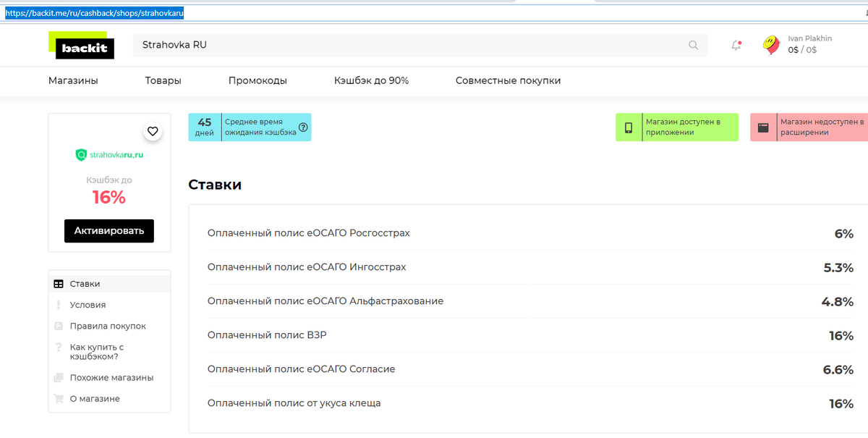Click the Оплаченный полис ВЗР row
Viewport: 868px width, 438px height.
coord(530,335)
